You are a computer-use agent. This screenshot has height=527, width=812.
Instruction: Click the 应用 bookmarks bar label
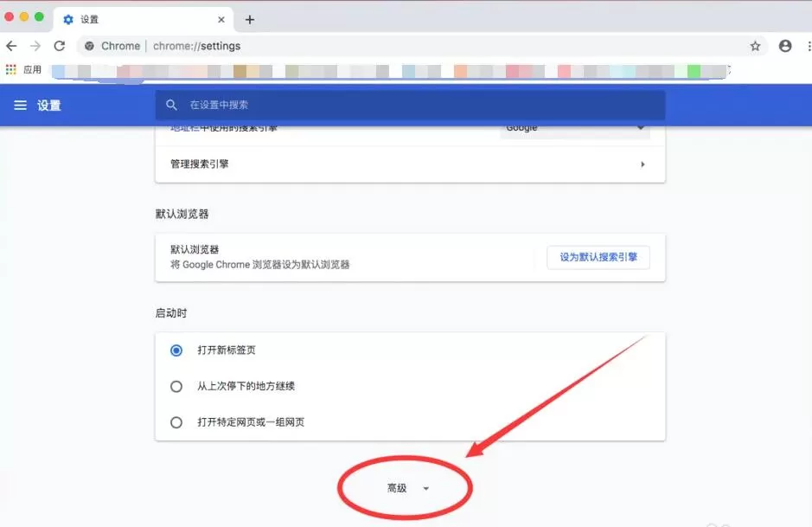click(x=32, y=69)
